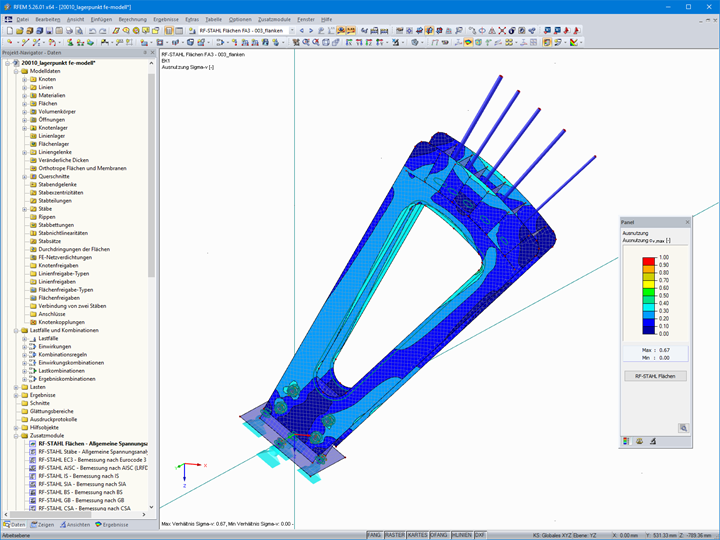Toggle the table view icon
This screenshot has width=720, height=540.
click(179, 31)
